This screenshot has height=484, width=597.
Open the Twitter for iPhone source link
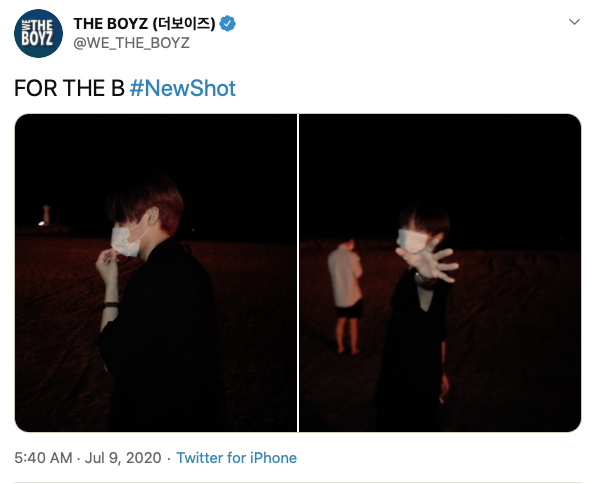coord(236,458)
